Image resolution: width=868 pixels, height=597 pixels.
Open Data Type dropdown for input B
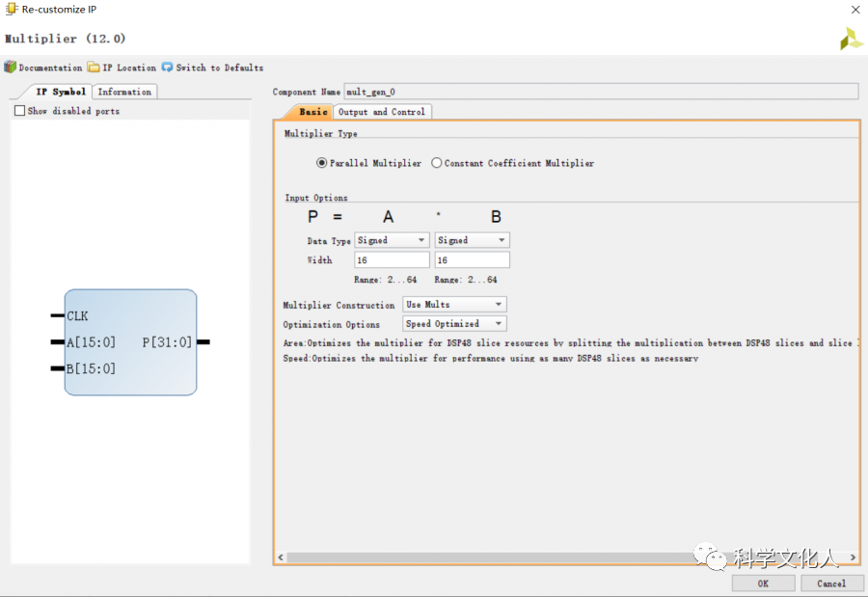pyautogui.click(x=472, y=240)
